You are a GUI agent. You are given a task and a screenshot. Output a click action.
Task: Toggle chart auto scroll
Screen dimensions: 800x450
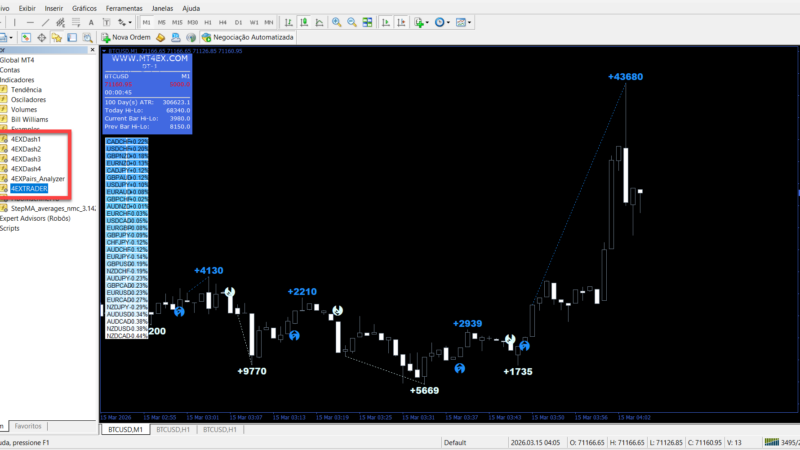[386, 22]
